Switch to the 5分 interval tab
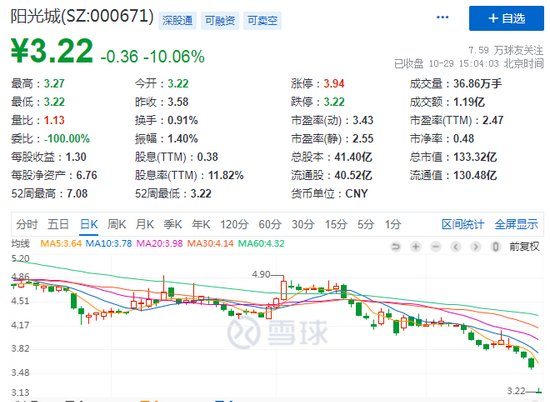 click(x=365, y=224)
